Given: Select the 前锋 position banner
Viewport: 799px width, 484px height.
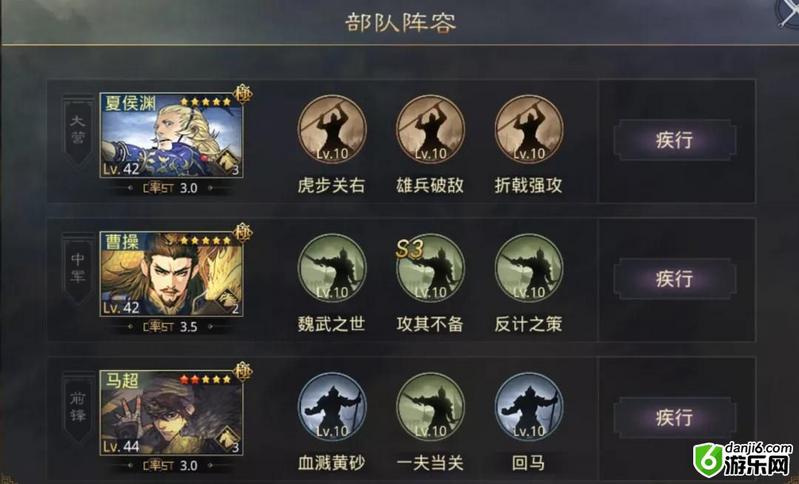Looking at the screenshot, I should pos(77,408).
